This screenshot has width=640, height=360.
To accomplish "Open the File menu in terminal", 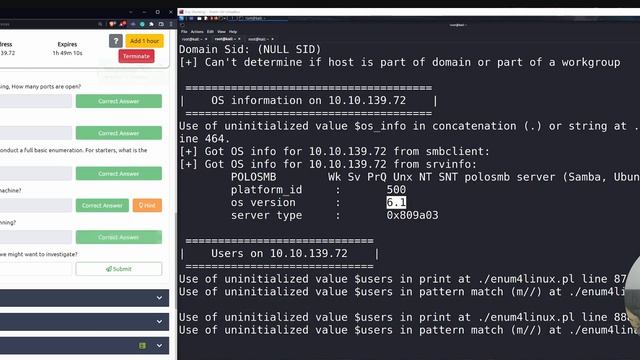I will [184, 31].
